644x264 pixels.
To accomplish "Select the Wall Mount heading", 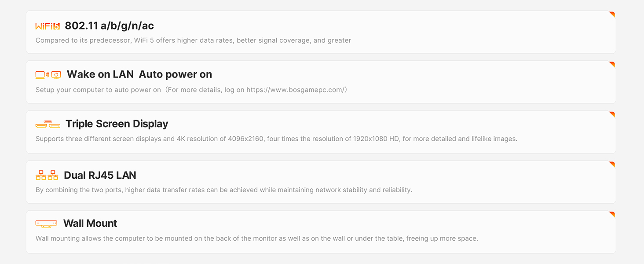I will click(90, 224).
